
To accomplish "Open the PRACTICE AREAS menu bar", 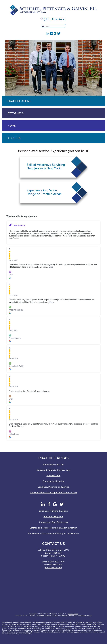I will 53,101.
